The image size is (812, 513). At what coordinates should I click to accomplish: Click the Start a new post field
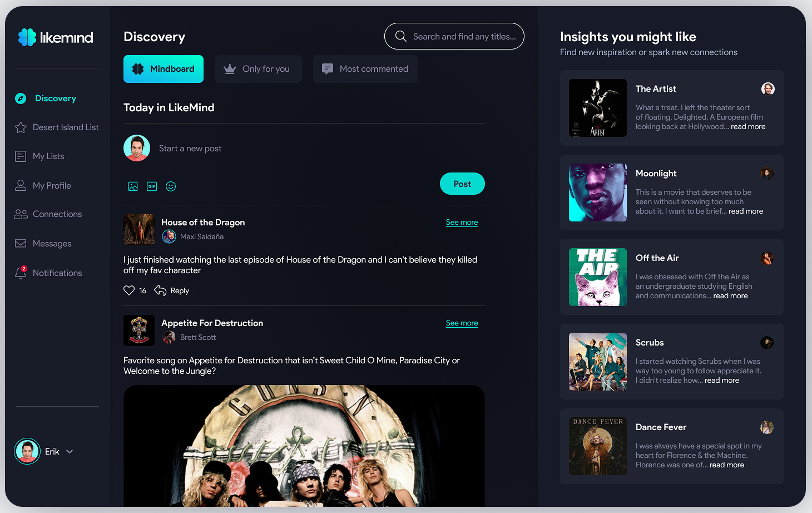pyautogui.click(x=190, y=149)
